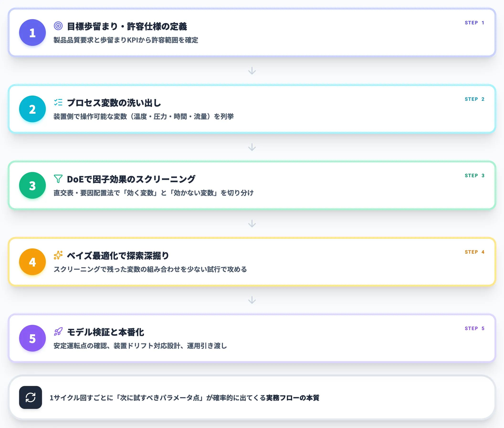
Task: Click the funnel icon beside DoEで因子効果
Action: [58, 179]
